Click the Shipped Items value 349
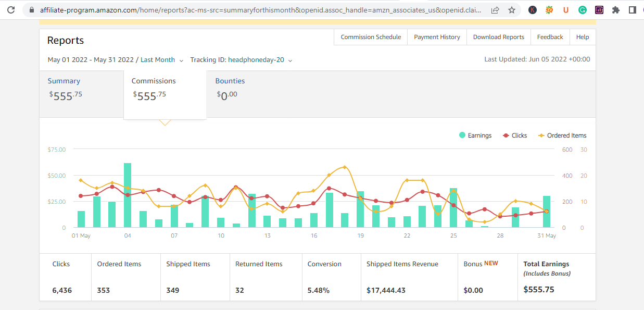 [x=173, y=290]
